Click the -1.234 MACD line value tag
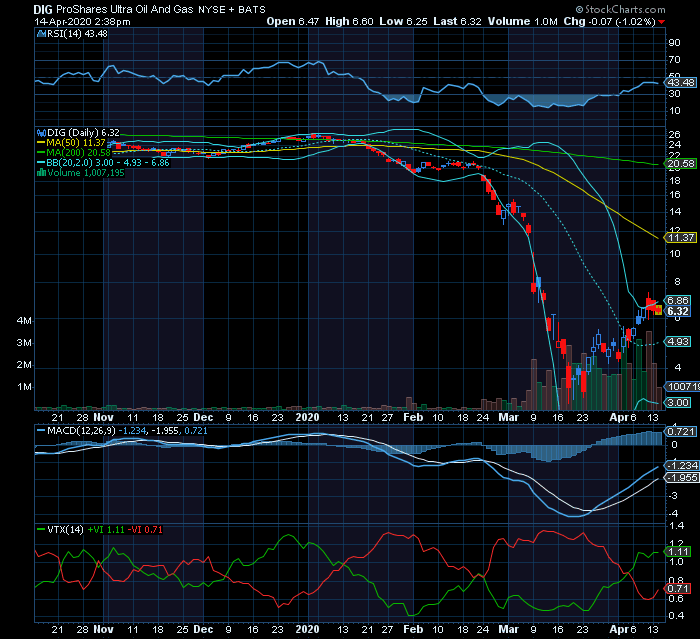This screenshot has height=639, width=700. coord(682,465)
